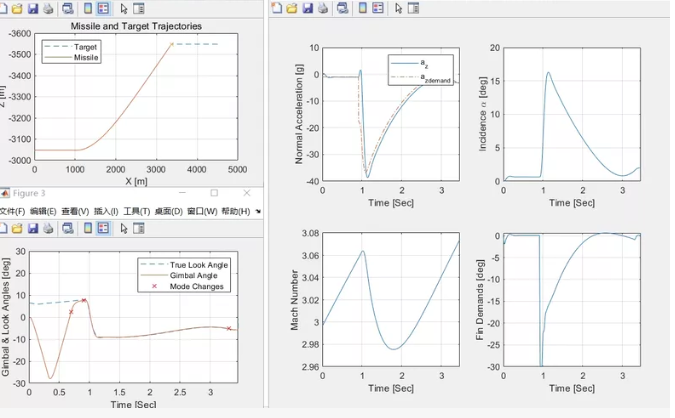Open the 桌面(D) menu in Figure 3

[169, 211]
